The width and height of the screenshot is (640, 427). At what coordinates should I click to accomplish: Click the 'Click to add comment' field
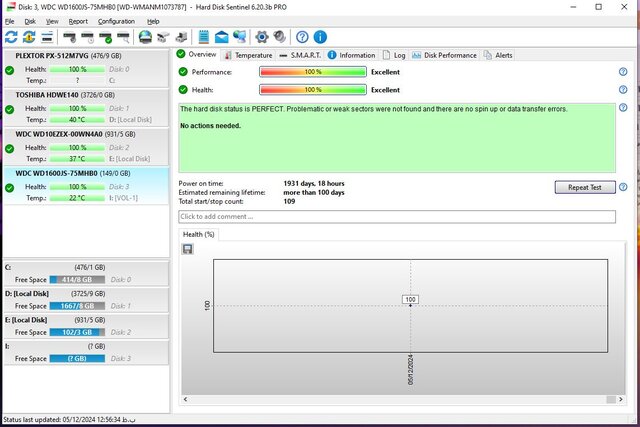click(395, 216)
